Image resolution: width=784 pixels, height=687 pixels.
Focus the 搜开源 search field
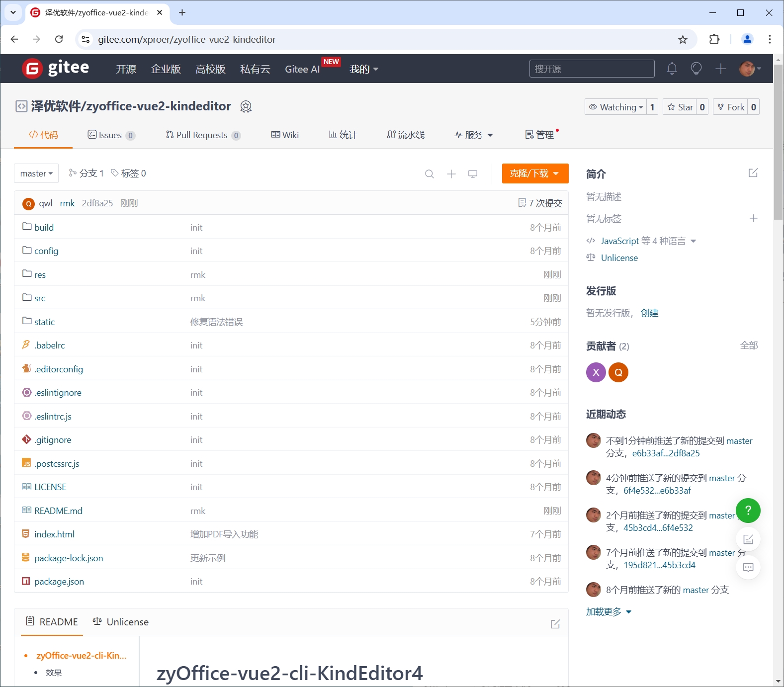click(592, 69)
